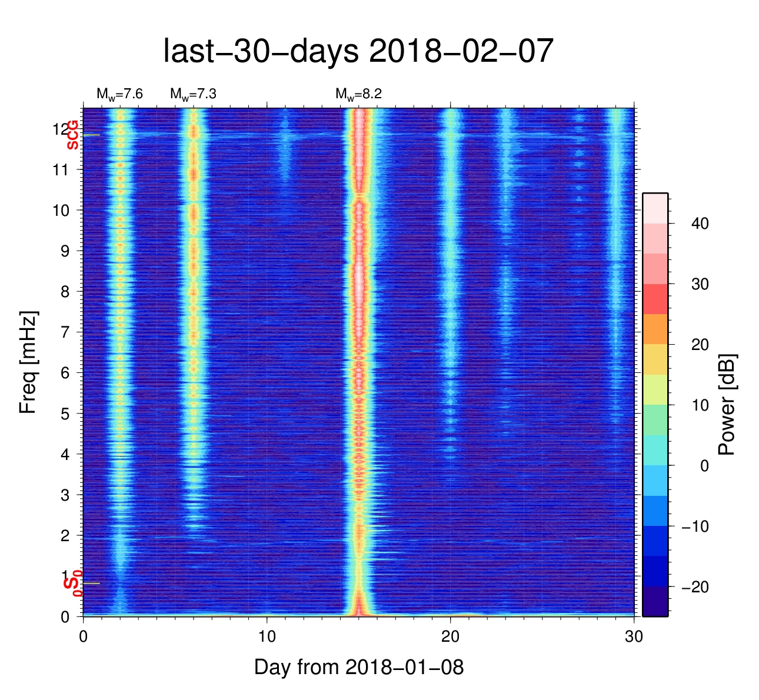Pick the orange colorbar segment

(x=655, y=329)
